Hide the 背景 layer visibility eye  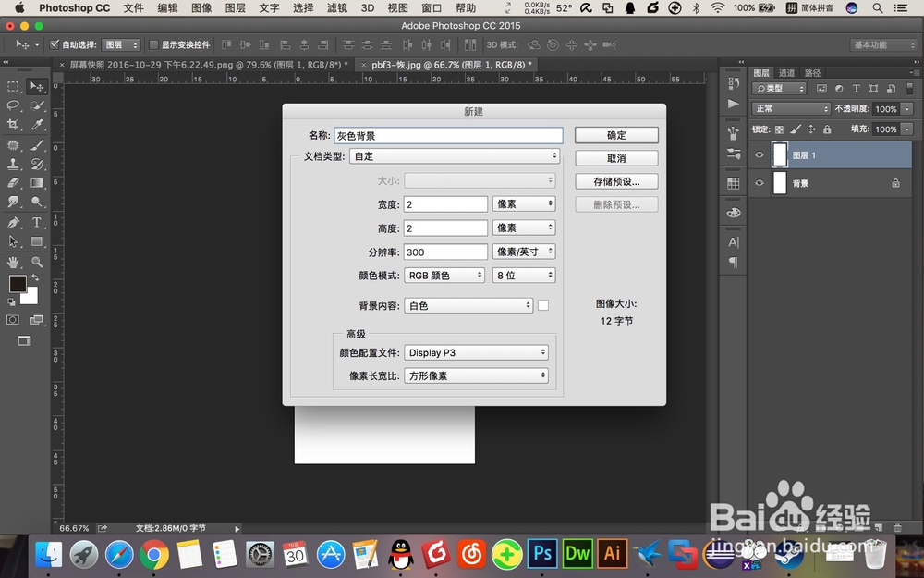click(x=759, y=183)
